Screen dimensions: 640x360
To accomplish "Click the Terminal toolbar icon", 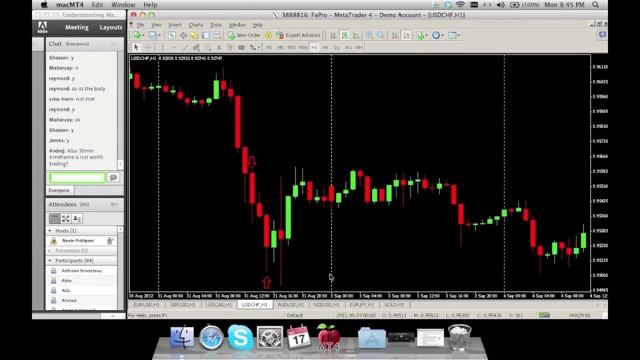I will 206,36.
